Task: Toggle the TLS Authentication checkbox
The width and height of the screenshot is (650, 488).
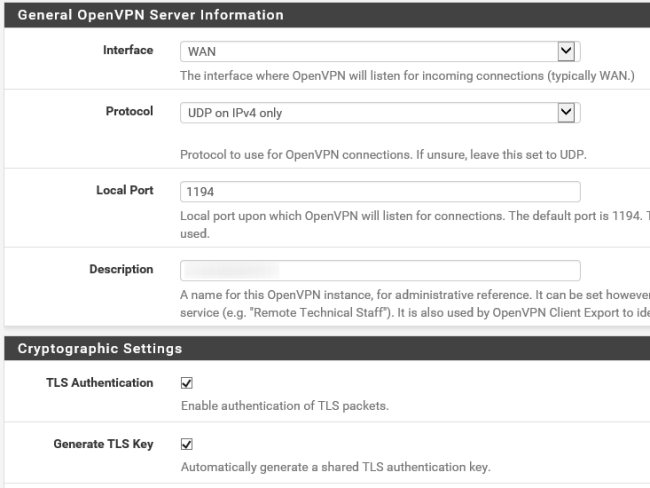Action: click(187, 383)
